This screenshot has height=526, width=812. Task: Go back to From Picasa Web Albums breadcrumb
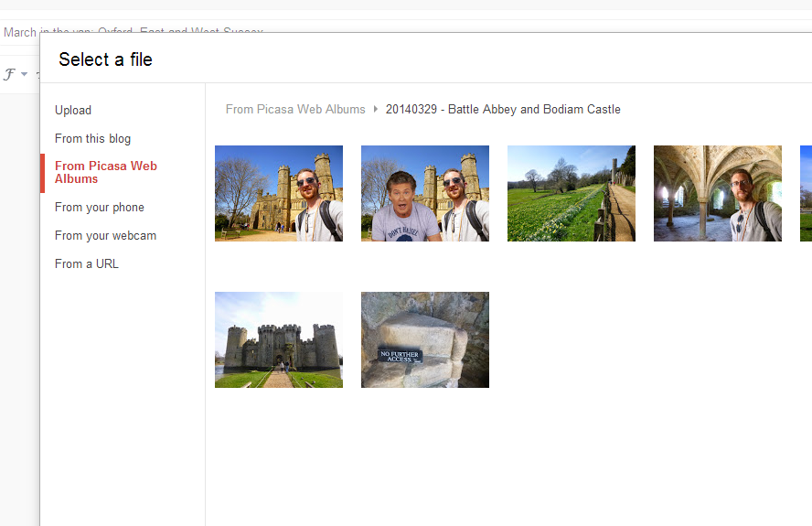pos(295,110)
